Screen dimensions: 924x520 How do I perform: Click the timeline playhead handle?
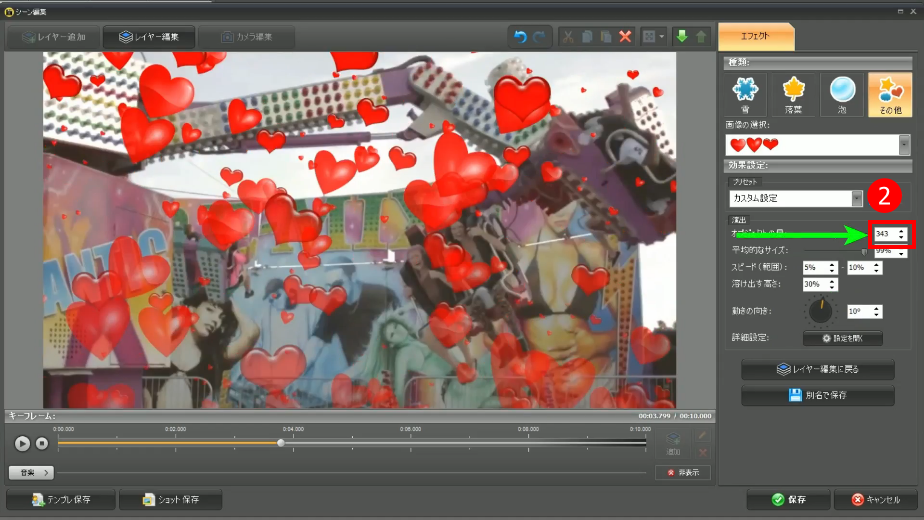coord(281,442)
